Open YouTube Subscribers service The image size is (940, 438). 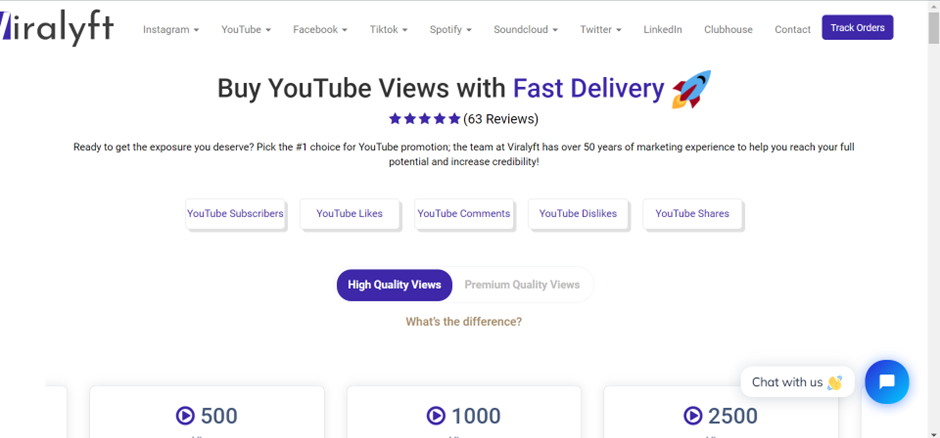pos(235,213)
